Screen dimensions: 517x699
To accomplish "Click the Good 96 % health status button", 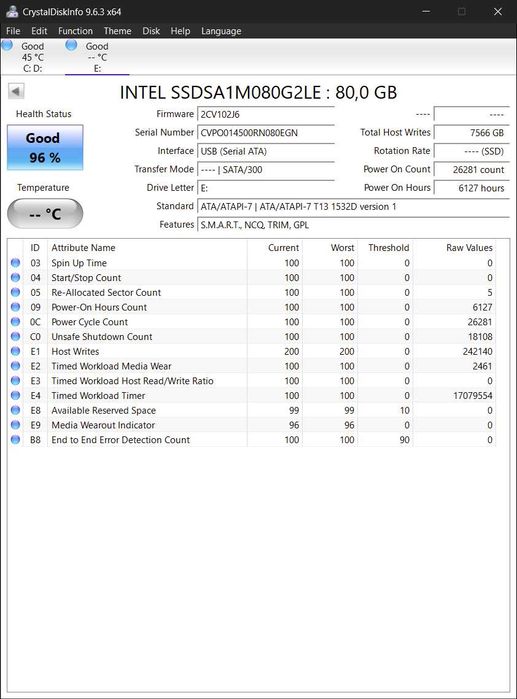I will (45, 148).
